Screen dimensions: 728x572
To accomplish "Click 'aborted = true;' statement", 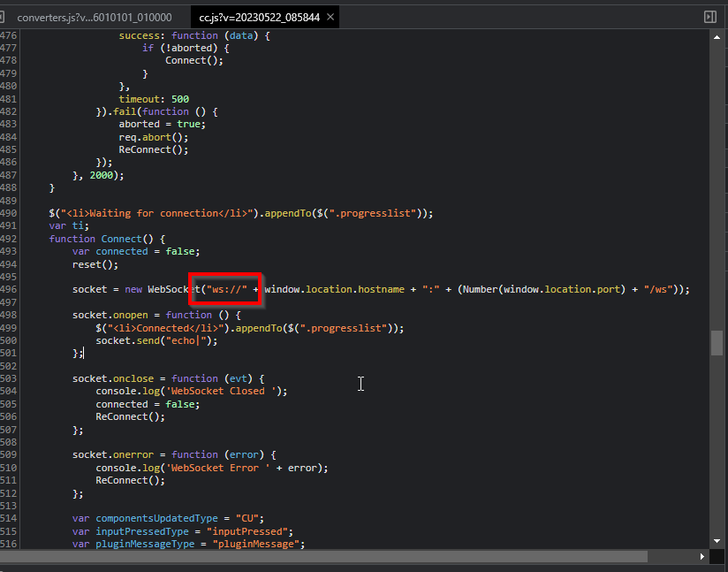I will (162, 124).
